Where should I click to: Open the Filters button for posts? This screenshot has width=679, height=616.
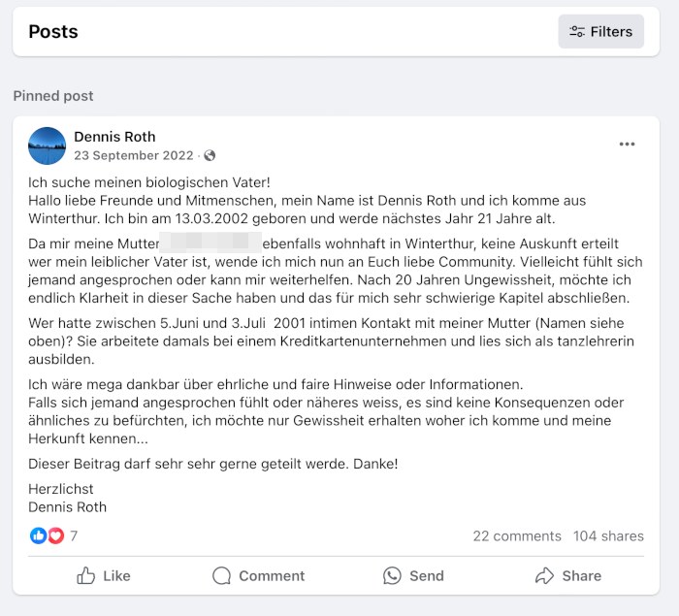(600, 32)
